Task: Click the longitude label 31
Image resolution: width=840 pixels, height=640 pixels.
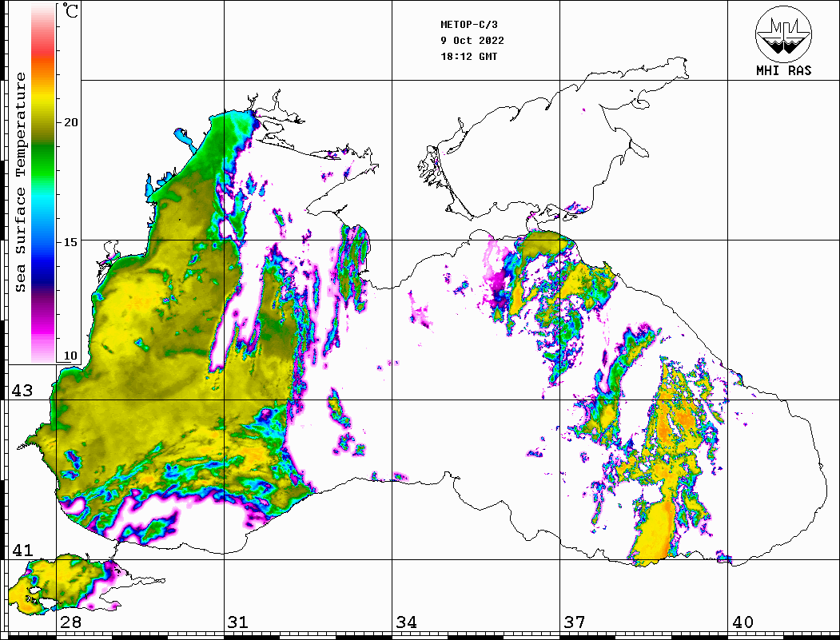Action: click(237, 622)
